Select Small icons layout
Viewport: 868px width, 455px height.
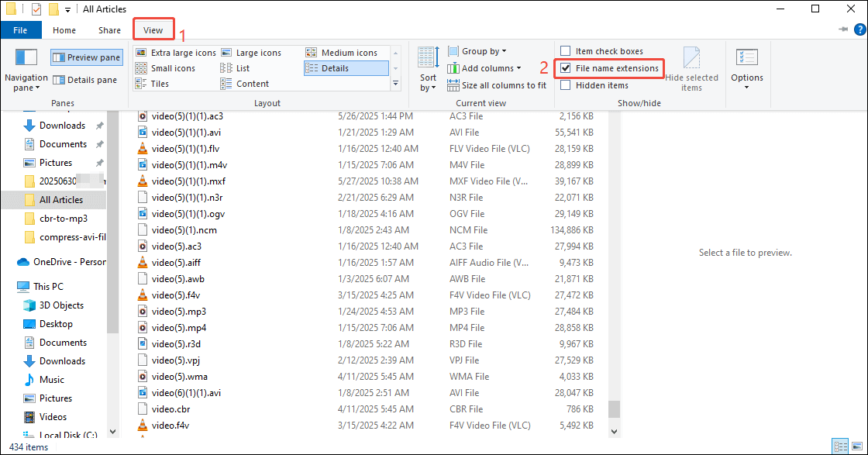pos(165,68)
